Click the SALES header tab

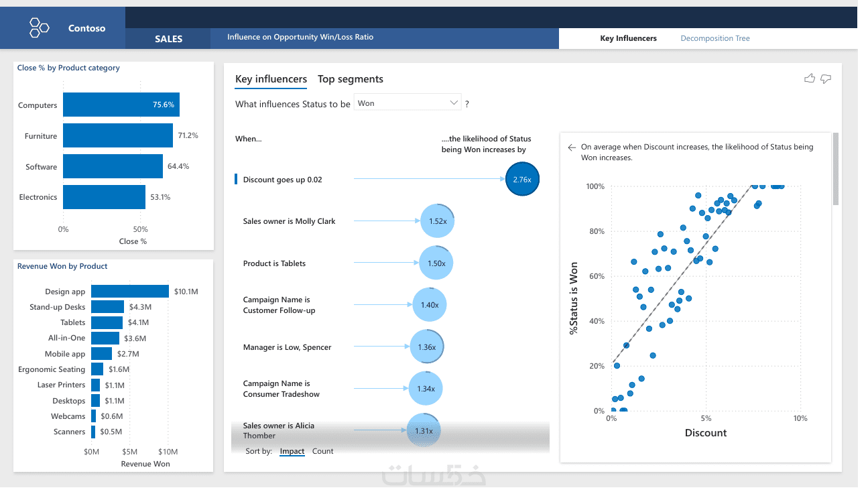pos(168,39)
